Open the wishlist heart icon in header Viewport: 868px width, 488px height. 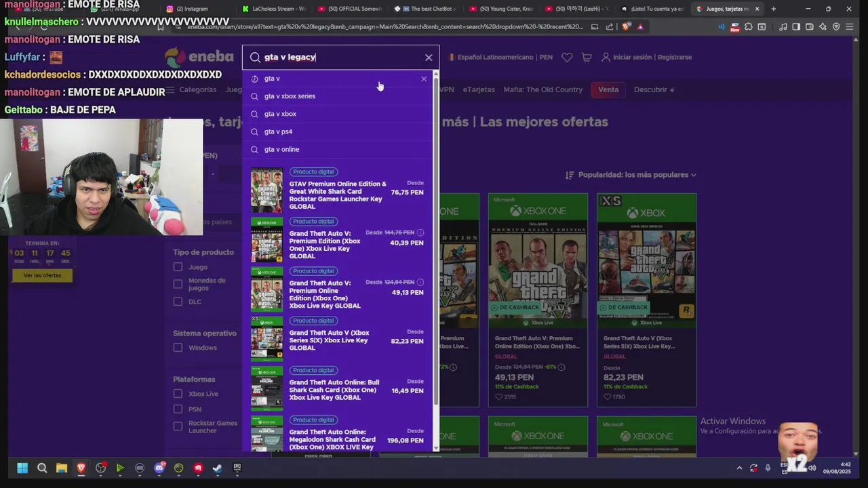pyautogui.click(x=567, y=58)
